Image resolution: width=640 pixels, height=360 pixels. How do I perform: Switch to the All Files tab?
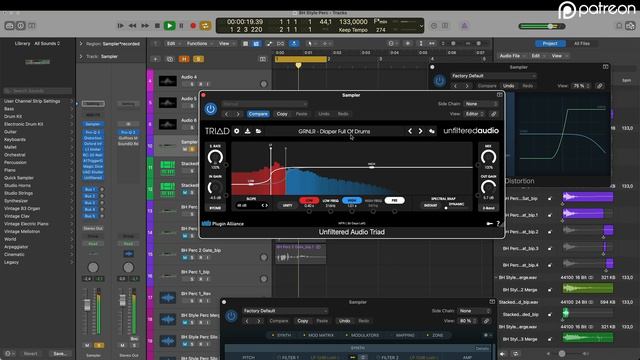582,43
